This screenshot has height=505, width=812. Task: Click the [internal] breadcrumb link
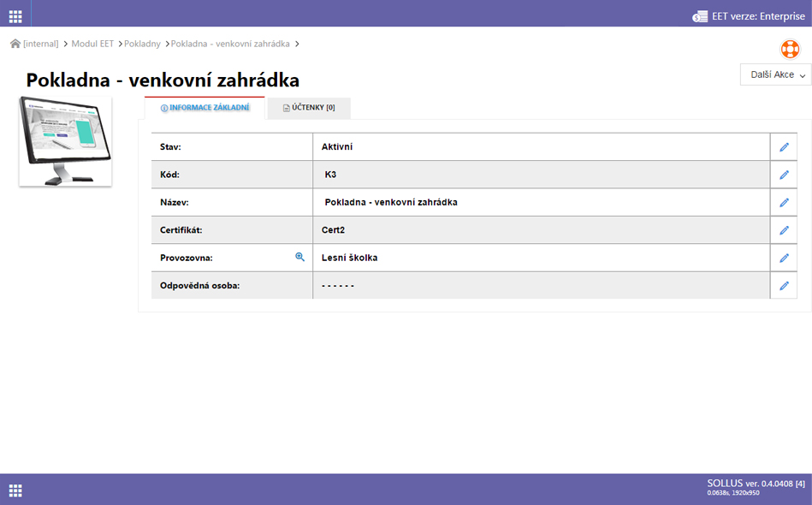[x=41, y=44]
